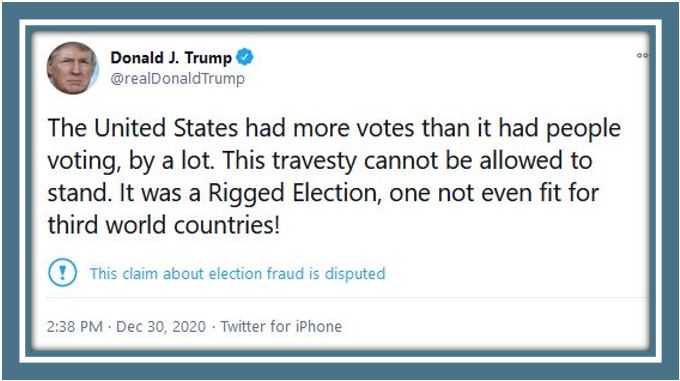
Task: Click The United States at tweet start
Action: pyautogui.click(x=143, y=128)
